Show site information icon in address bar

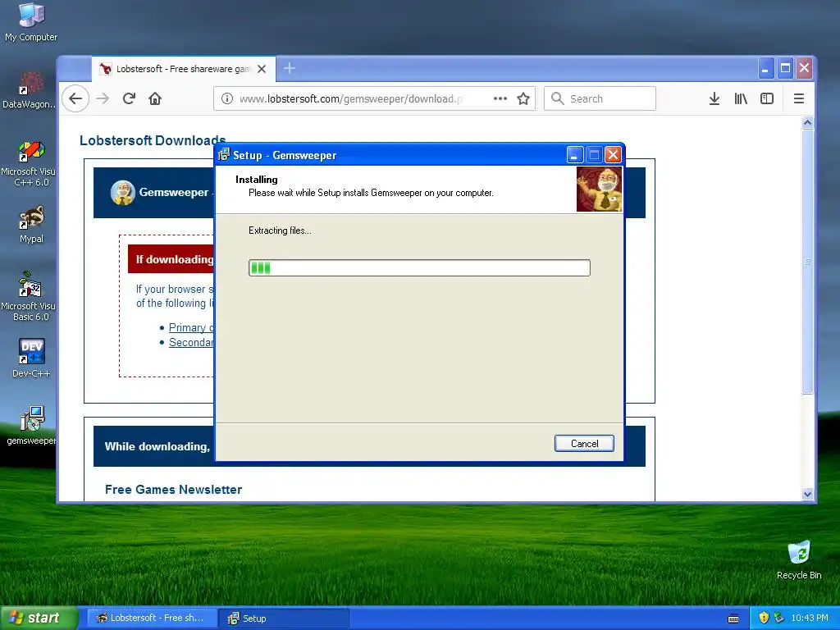click(x=227, y=98)
